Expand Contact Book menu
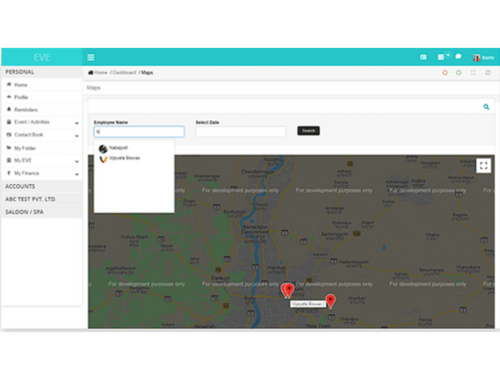This screenshot has height=375, width=500. click(x=42, y=135)
